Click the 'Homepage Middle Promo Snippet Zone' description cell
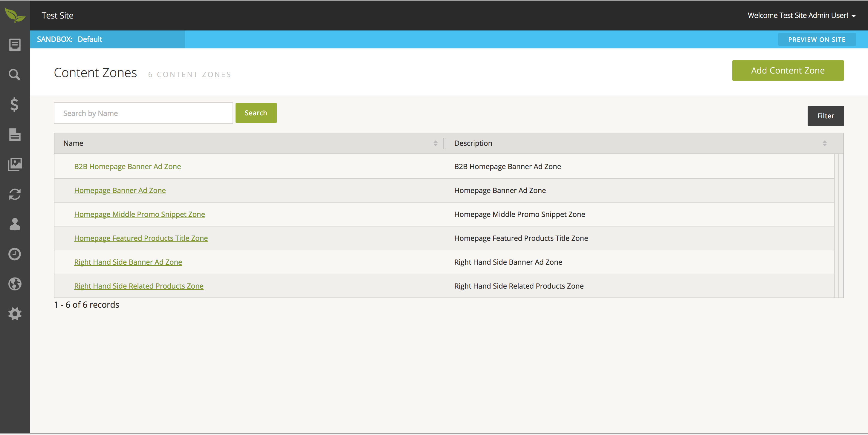868x435 pixels. click(x=519, y=214)
